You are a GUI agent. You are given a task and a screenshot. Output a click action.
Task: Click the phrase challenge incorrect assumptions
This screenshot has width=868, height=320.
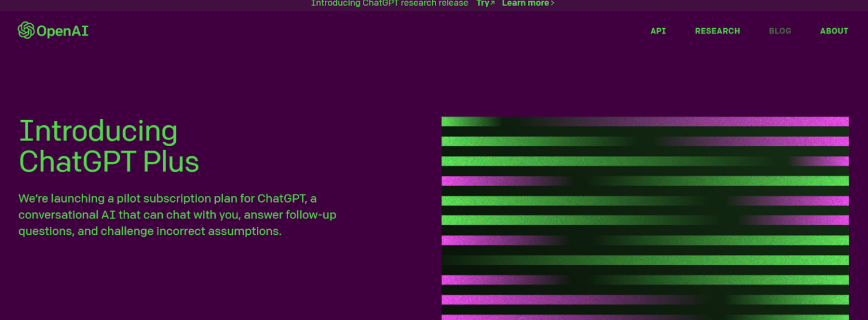click(190, 231)
